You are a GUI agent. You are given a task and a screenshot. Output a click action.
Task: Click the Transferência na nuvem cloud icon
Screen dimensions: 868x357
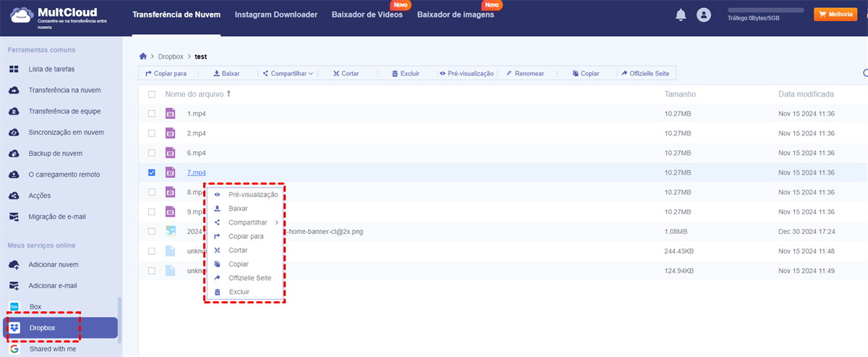point(14,90)
